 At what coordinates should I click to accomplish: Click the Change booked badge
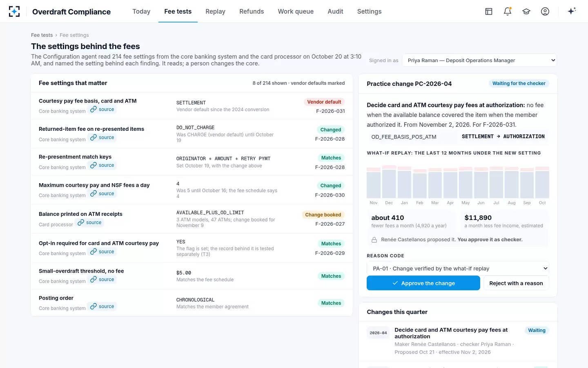click(x=323, y=215)
